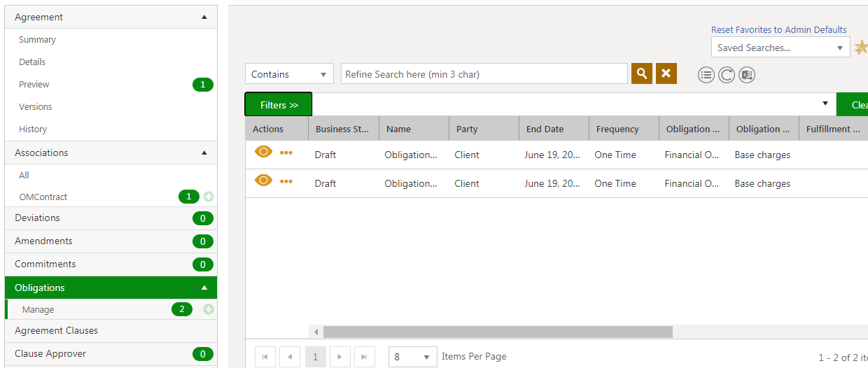The image size is (868, 368).
Task: Open the Saved Searches dropdown
Action: 780,48
